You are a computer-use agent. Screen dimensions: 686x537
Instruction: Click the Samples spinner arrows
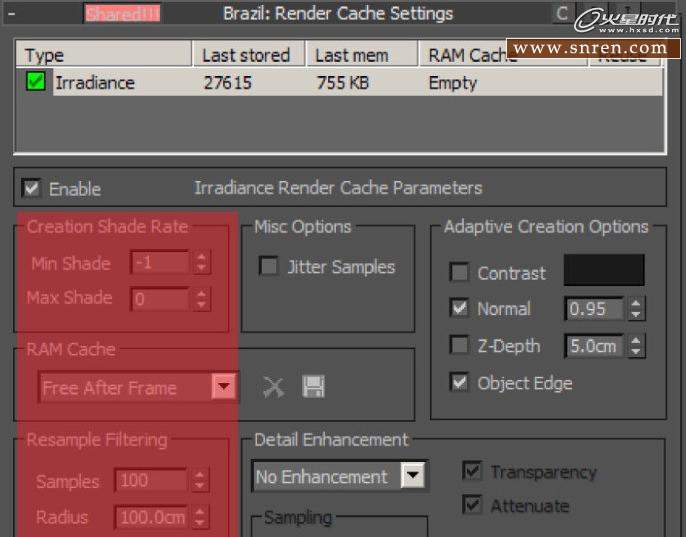[x=200, y=480]
